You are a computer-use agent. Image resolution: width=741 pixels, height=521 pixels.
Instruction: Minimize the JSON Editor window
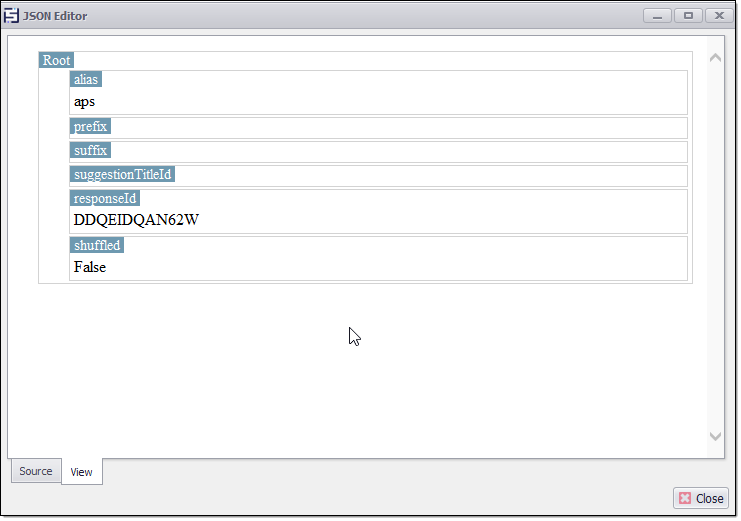coord(658,16)
